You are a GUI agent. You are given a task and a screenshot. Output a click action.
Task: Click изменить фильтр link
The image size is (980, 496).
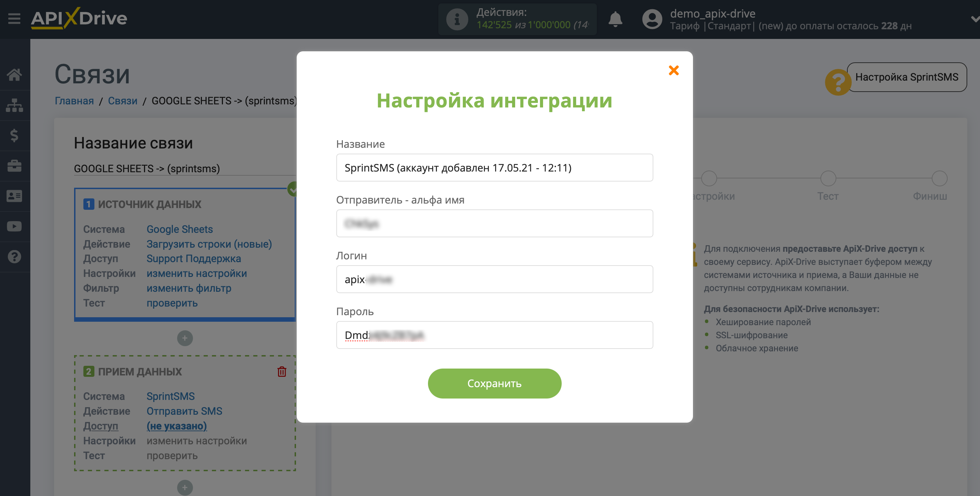point(189,288)
